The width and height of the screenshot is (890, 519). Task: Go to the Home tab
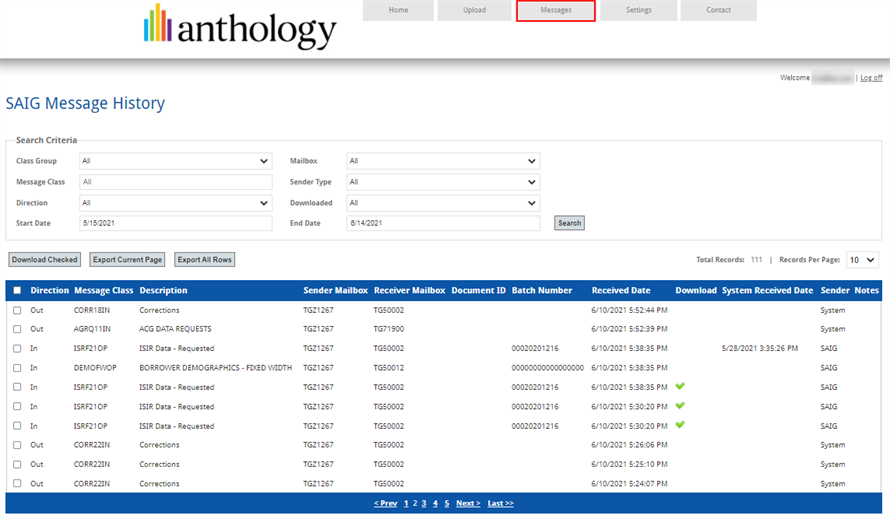(398, 11)
